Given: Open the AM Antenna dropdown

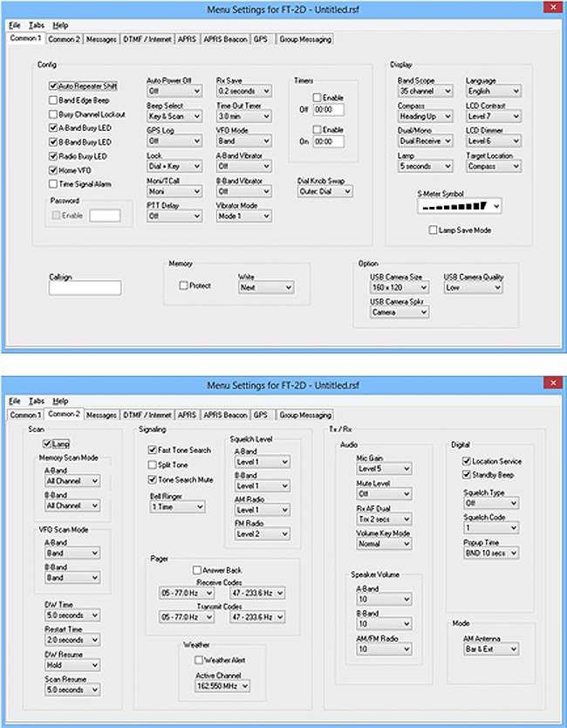Looking at the screenshot, I should (x=492, y=649).
